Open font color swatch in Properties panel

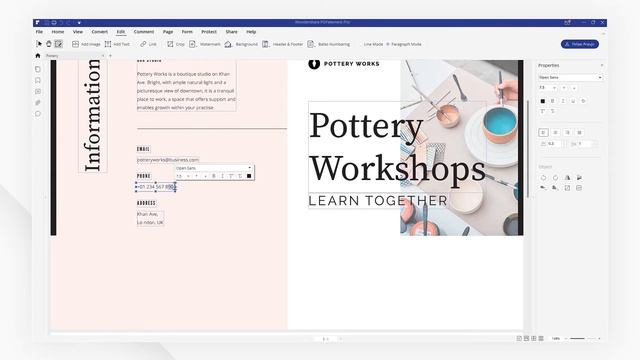[543, 101]
